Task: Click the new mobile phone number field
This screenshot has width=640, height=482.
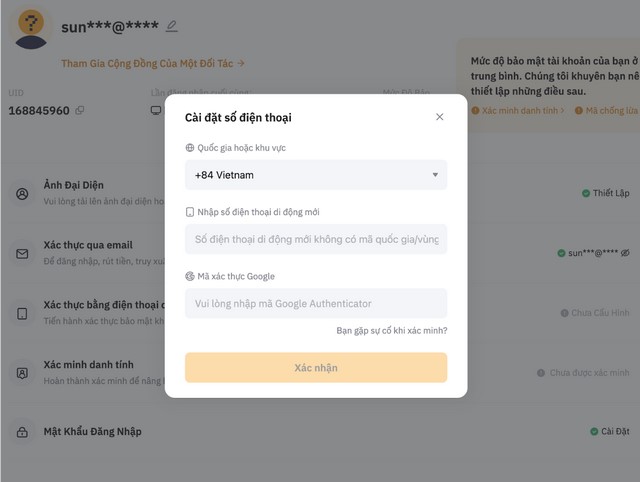Action: (316, 239)
